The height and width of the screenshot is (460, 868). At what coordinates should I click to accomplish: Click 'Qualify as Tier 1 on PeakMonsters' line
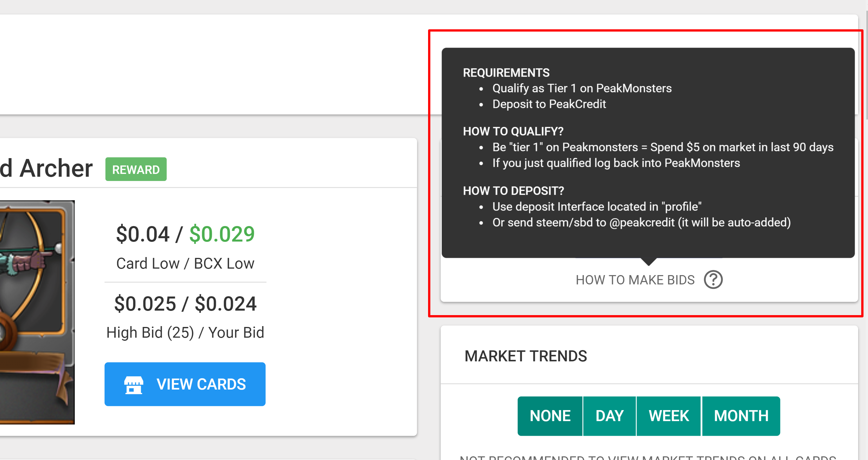click(x=582, y=88)
